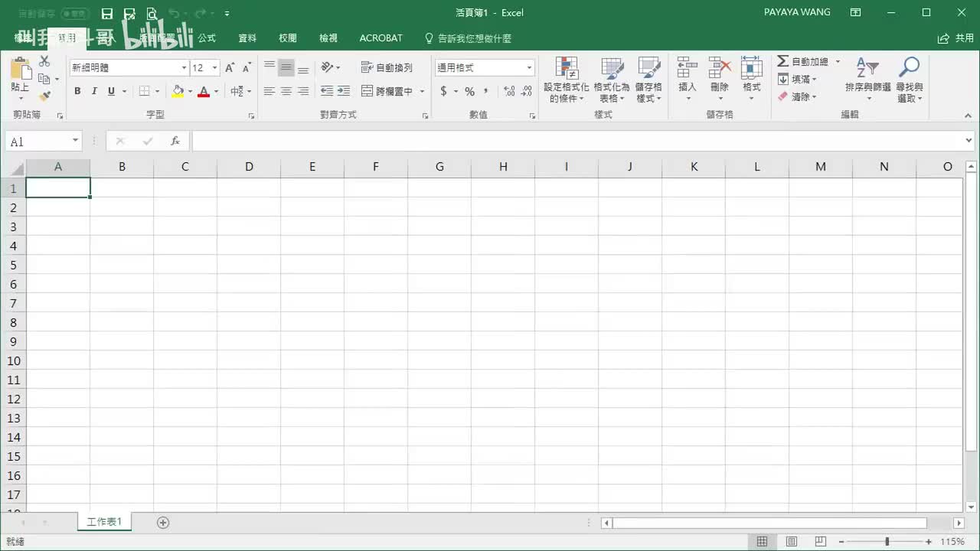Click the zoom slider handle
The height and width of the screenshot is (551, 980).
click(887, 542)
